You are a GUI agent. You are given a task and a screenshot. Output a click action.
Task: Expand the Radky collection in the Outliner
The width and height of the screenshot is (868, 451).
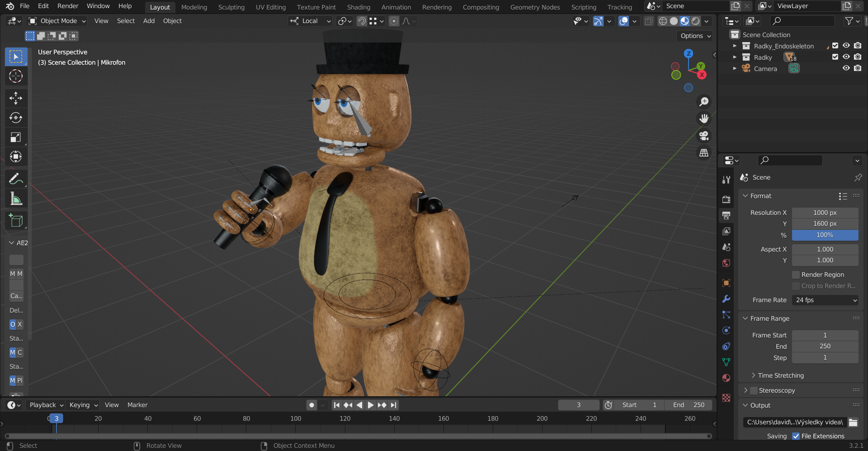[x=735, y=57]
